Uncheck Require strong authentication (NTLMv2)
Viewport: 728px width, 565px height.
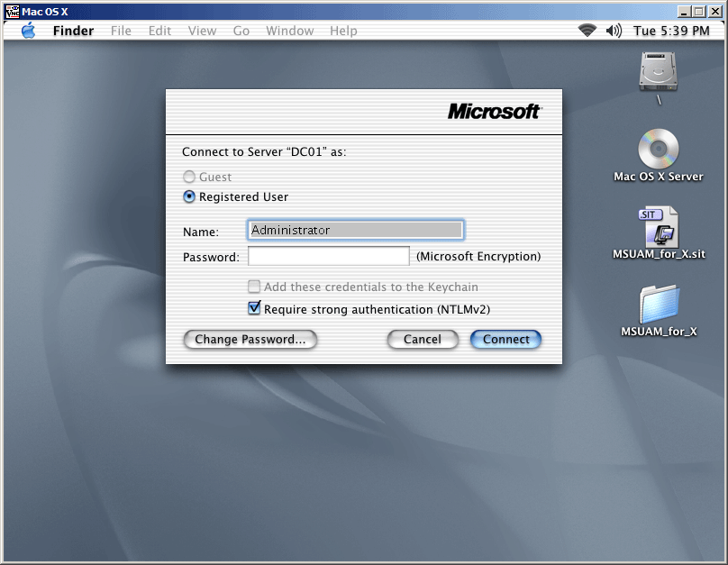(x=254, y=309)
